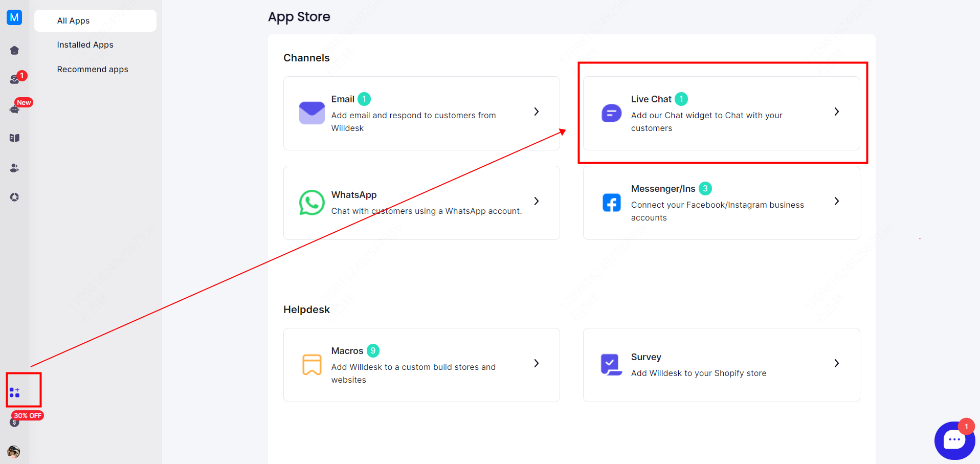The width and height of the screenshot is (980, 464).
Task: Click 'Add our Chat widget' description text
Action: point(707,122)
